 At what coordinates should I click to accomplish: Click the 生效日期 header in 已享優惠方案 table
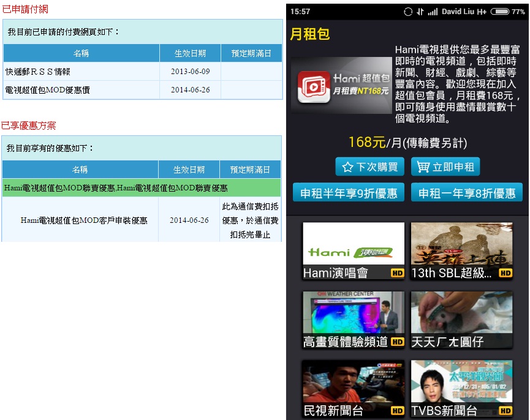[189, 170]
